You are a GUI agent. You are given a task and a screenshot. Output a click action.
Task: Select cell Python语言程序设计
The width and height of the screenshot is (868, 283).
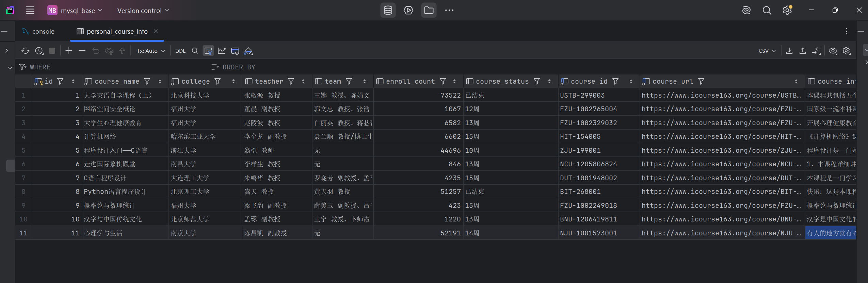click(x=125, y=192)
